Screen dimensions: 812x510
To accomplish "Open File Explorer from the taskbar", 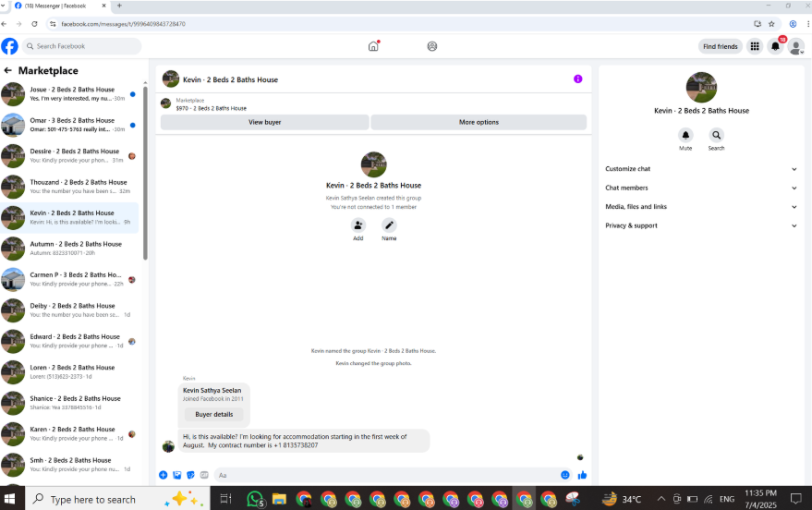I will coord(279,499).
